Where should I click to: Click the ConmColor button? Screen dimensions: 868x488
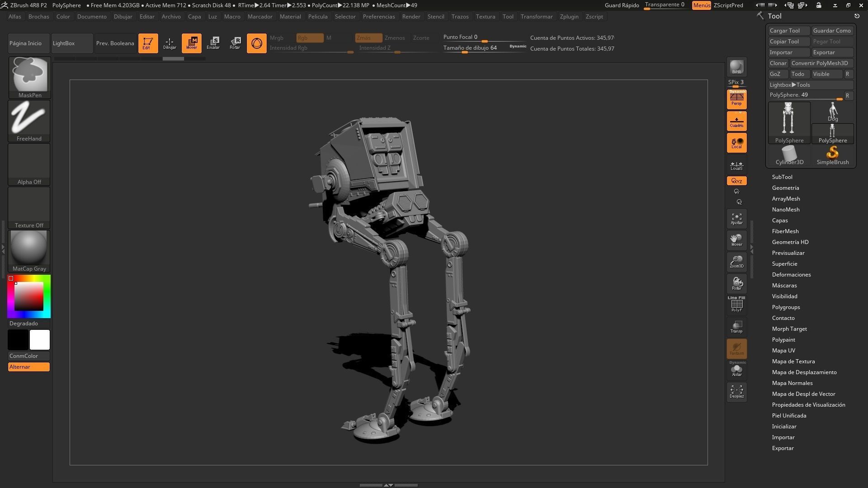pyautogui.click(x=29, y=356)
